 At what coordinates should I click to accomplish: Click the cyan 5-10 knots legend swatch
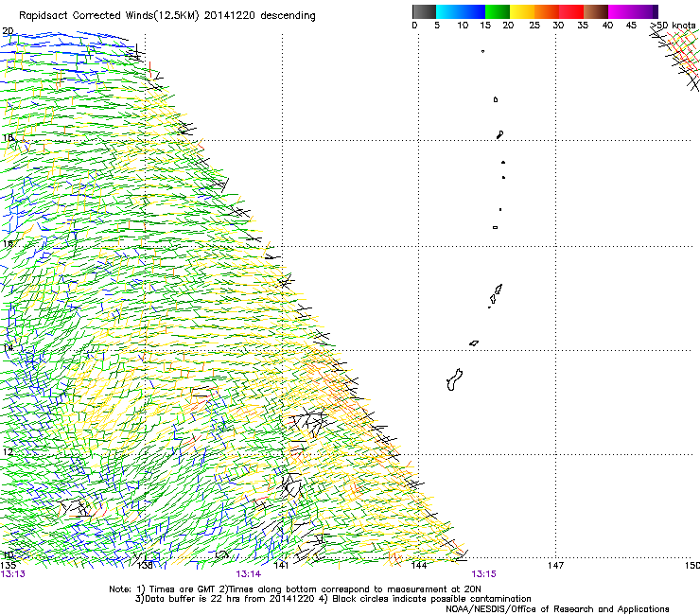(448, 11)
